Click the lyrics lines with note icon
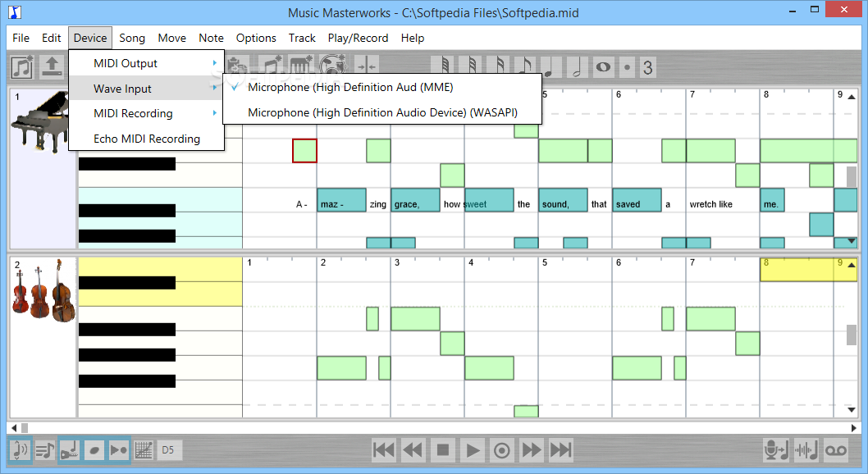Screen dimensions: 868x474 coord(45,450)
